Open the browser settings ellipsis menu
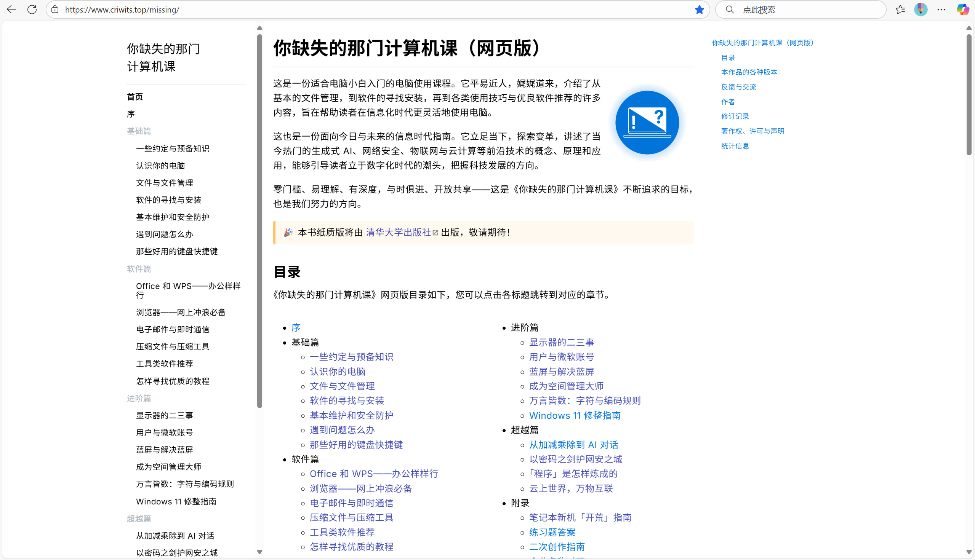 (941, 10)
